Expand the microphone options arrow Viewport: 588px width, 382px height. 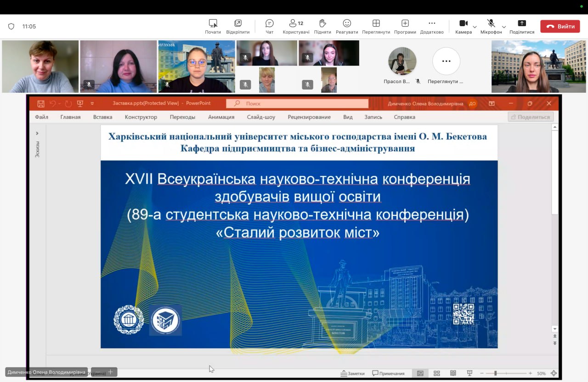[x=504, y=27]
